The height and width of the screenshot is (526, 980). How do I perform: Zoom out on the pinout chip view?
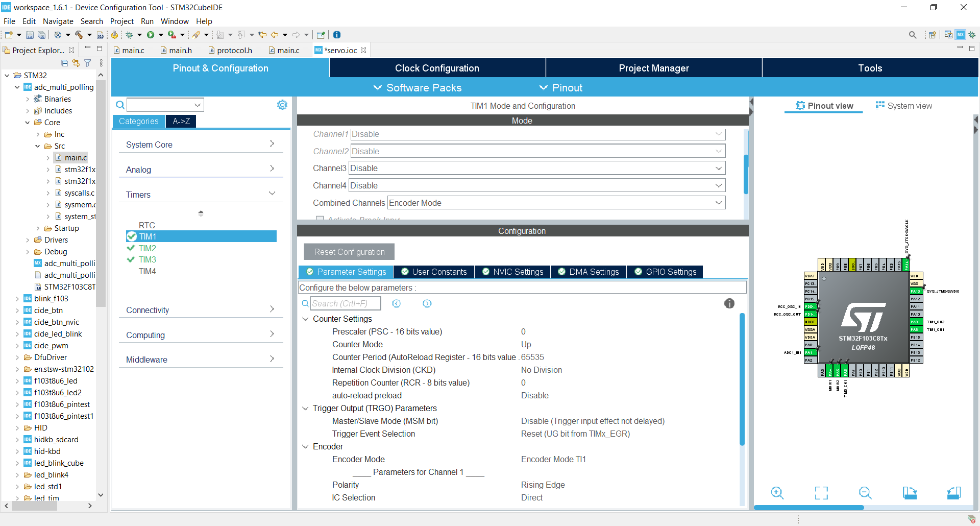(x=865, y=493)
